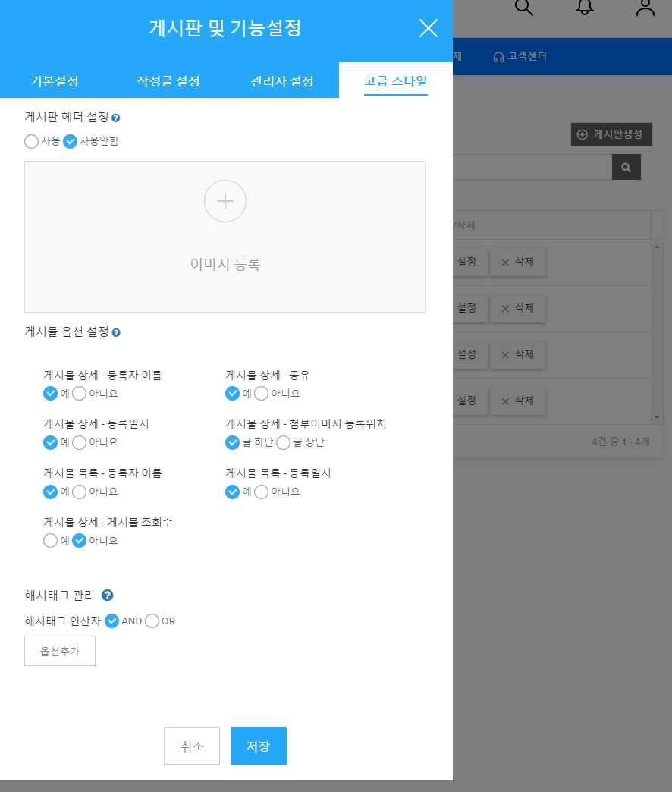Switch to the 기본설정 tab
This screenshot has width=672, height=792.
pos(55,81)
